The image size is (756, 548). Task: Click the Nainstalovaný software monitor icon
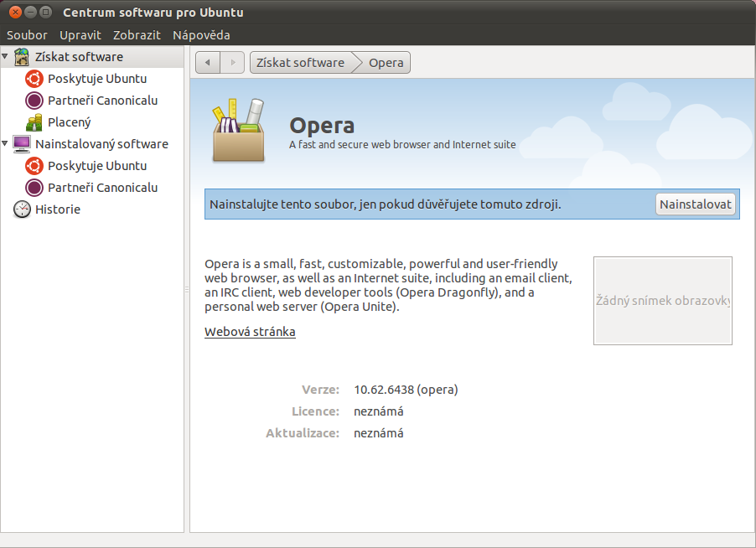click(x=22, y=144)
